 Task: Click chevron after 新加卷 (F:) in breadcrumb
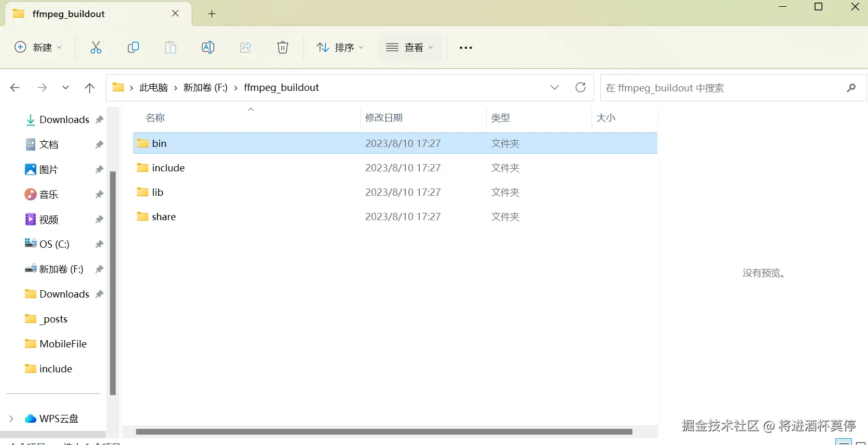pyautogui.click(x=236, y=88)
